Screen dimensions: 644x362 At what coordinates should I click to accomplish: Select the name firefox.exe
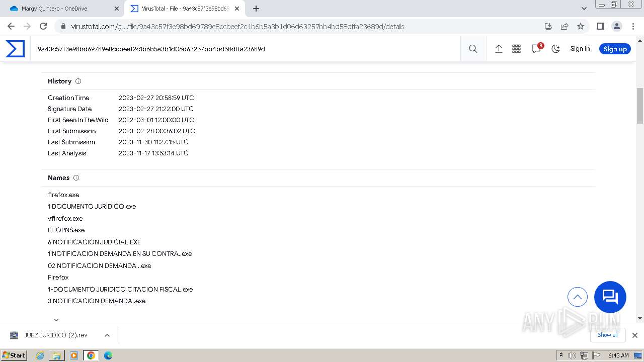tap(63, 195)
